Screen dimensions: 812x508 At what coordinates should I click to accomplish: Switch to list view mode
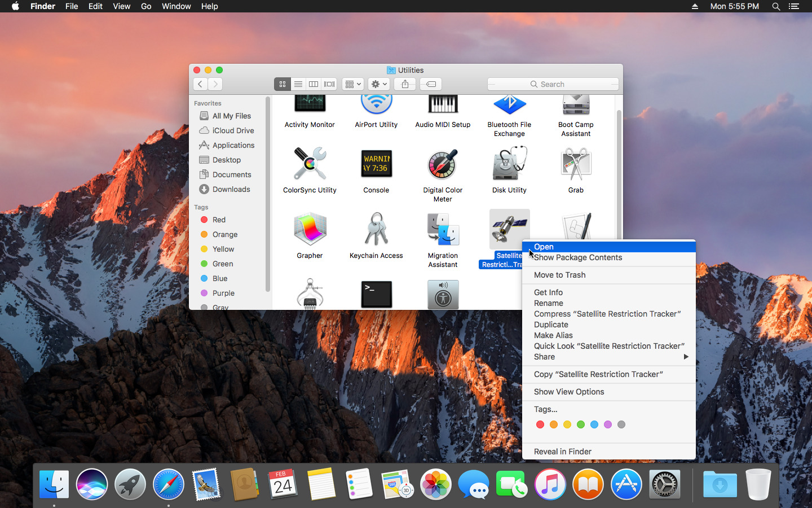point(298,84)
